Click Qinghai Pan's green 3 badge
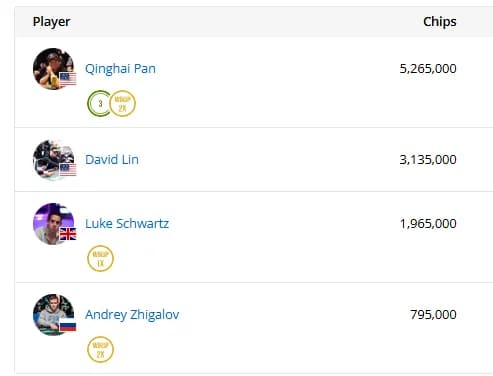Viewport: 493px width, 376px height. click(99, 104)
